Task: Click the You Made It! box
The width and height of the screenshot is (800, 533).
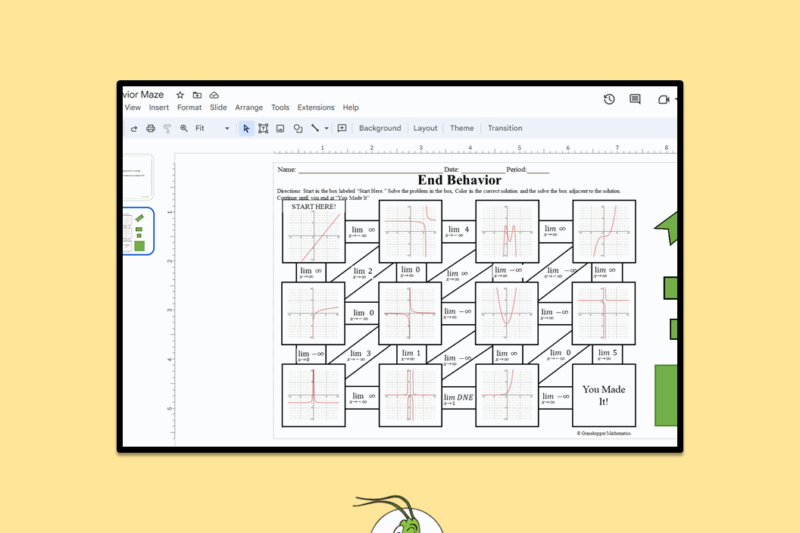Action: tap(604, 395)
